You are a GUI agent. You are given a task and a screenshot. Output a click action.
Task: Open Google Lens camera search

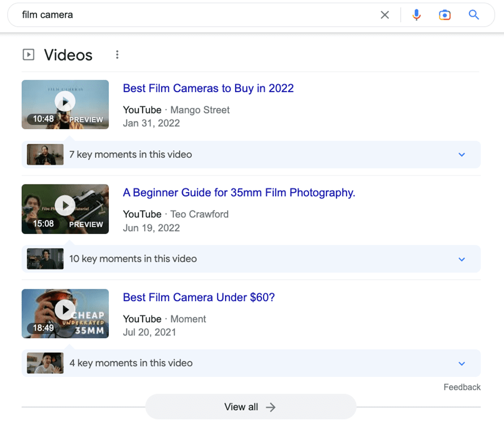click(x=445, y=15)
